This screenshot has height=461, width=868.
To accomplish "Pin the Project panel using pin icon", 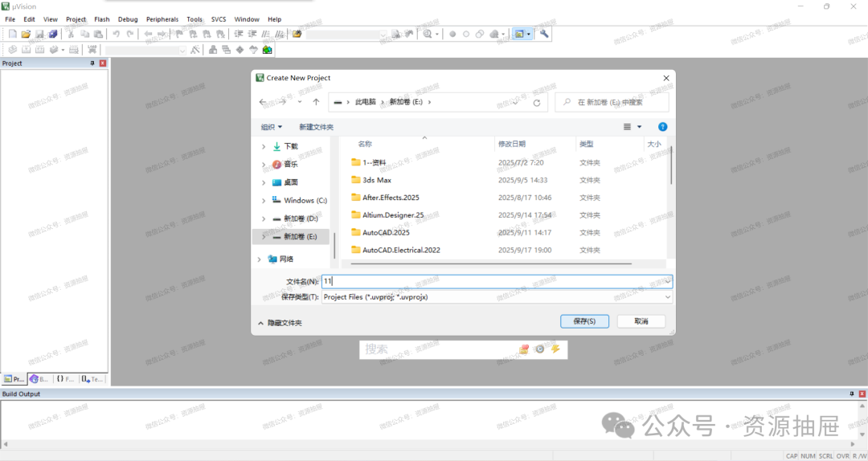I will [92, 63].
